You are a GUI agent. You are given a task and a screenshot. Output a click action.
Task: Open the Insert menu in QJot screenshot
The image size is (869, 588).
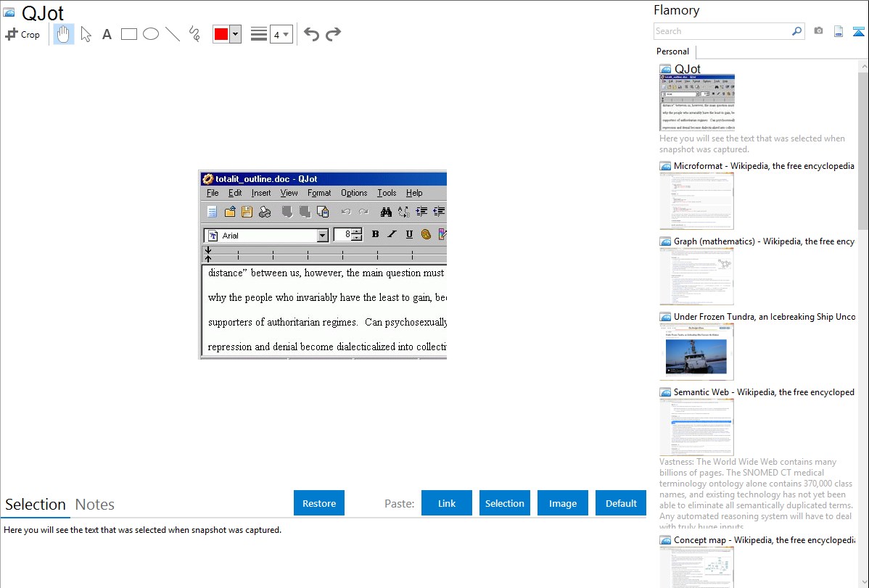[x=261, y=193]
